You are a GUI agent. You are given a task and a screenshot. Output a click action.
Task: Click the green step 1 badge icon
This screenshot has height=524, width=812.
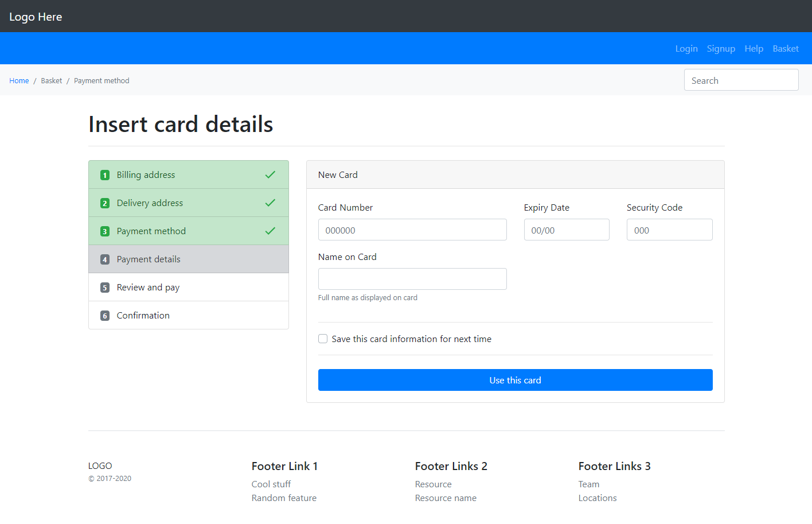[x=105, y=175]
